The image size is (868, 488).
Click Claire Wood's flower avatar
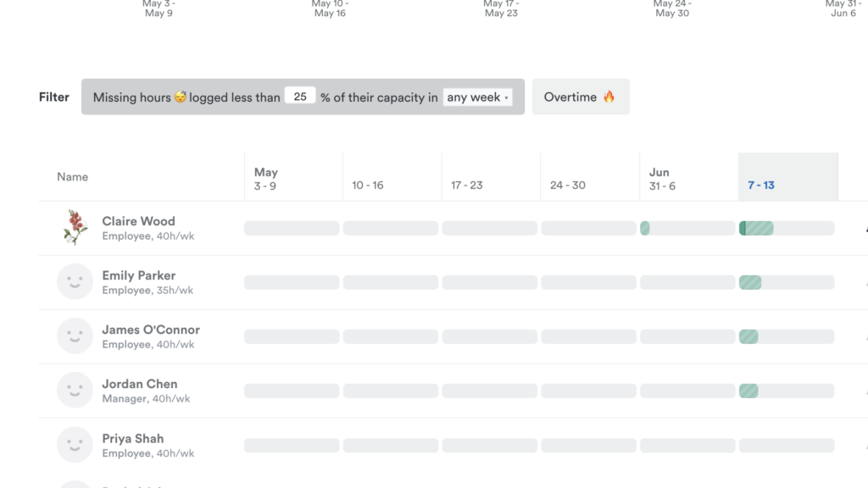pyautogui.click(x=75, y=227)
